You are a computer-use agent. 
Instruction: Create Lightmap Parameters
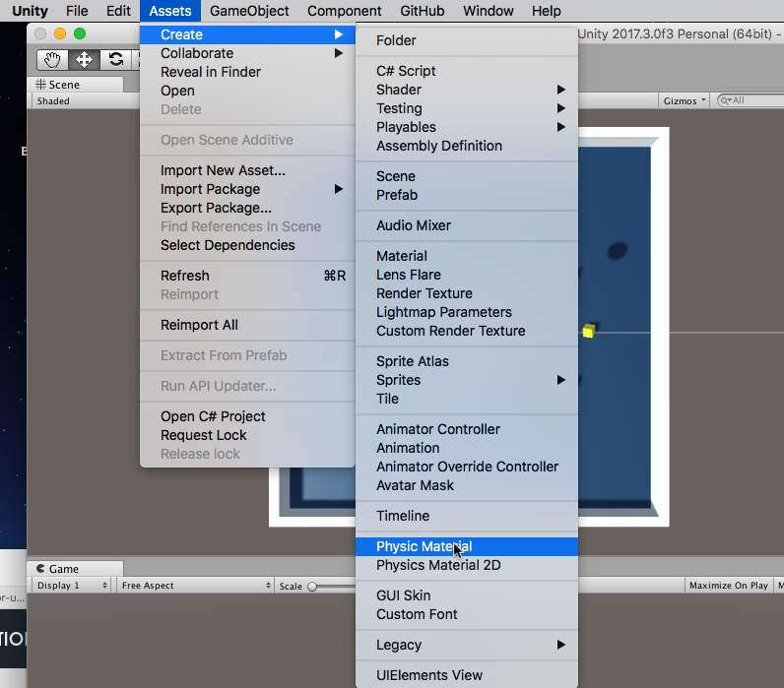[467, 312]
